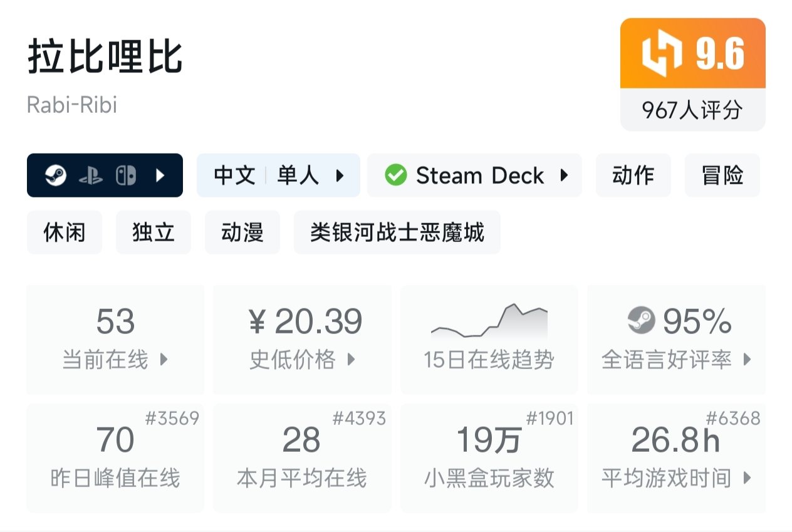792x532 pixels.
Task: Click the Xiaoheihe logo in score badge
Action: point(661,53)
